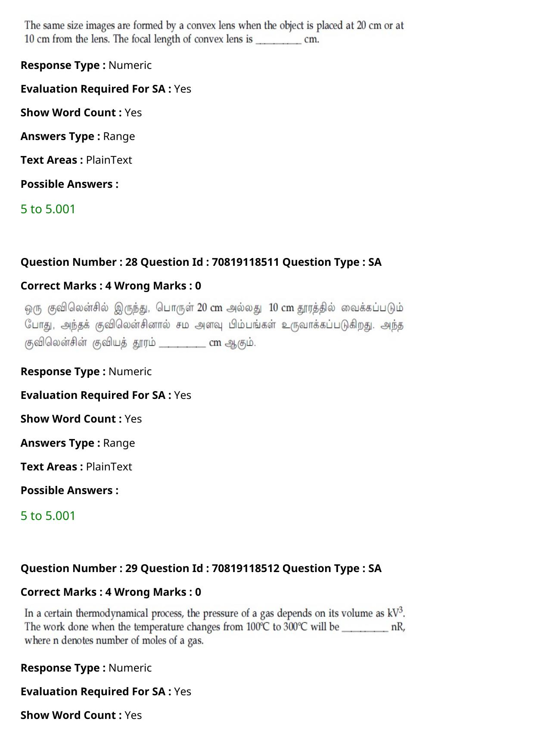The image size is (534, 756).
Task: Click the last 'Show Word Count : Yes' line
Action: [81, 715]
